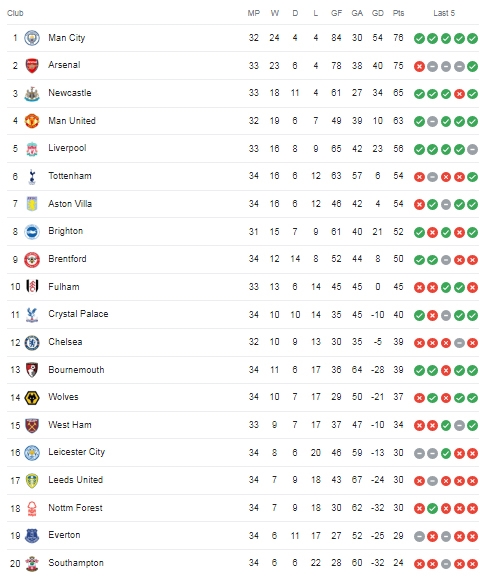Select the Pts column header
Image resolution: width=490 pixels, height=576 pixels.
pyautogui.click(x=398, y=13)
